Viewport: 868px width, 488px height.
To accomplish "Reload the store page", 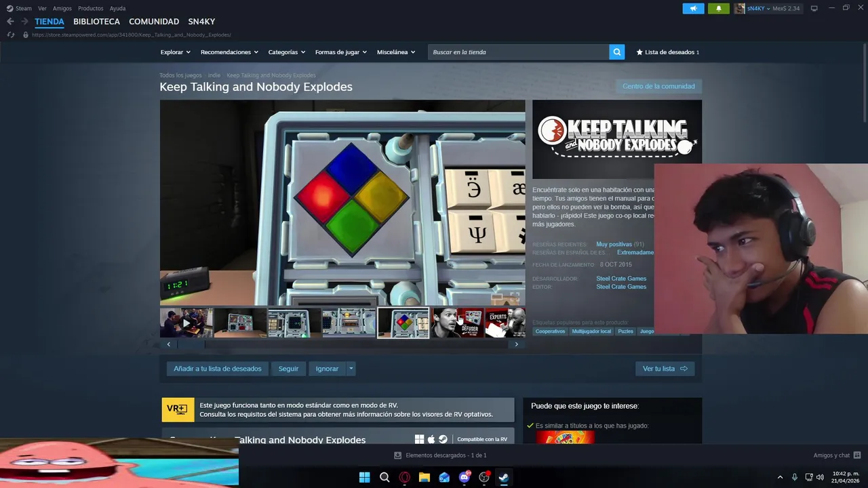I will pyautogui.click(x=11, y=35).
